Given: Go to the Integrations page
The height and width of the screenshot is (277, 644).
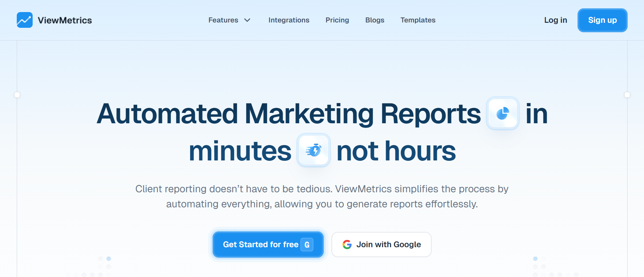Looking at the screenshot, I should pos(289,20).
